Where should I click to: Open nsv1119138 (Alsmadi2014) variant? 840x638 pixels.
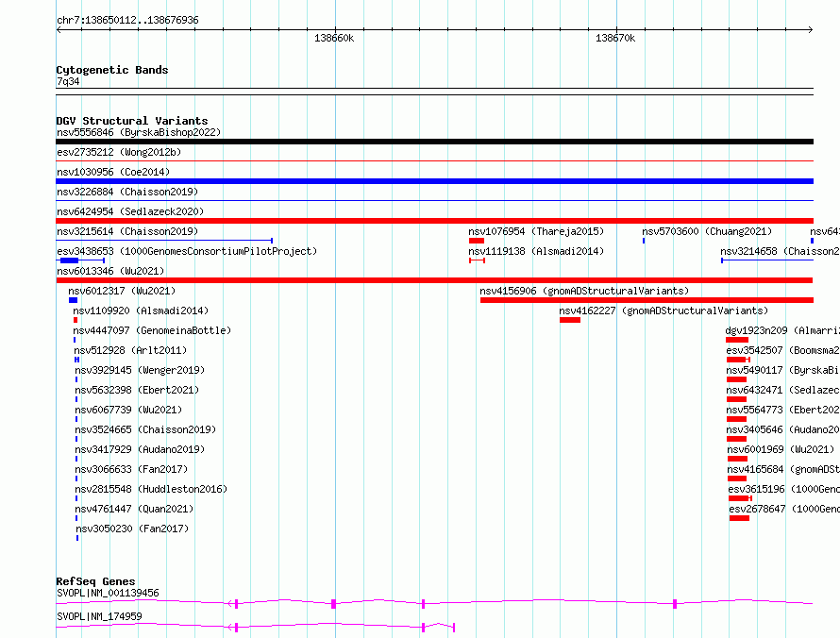[536, 251]
